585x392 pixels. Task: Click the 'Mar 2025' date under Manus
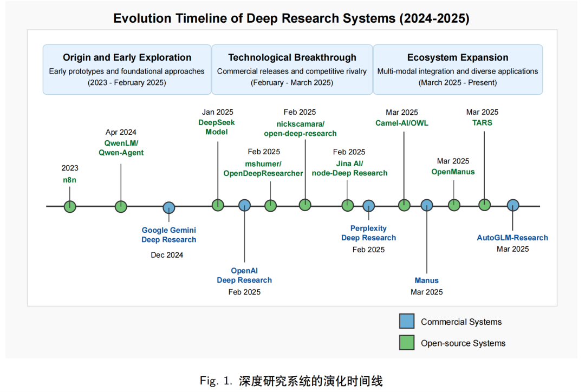(x=426, y=292)
